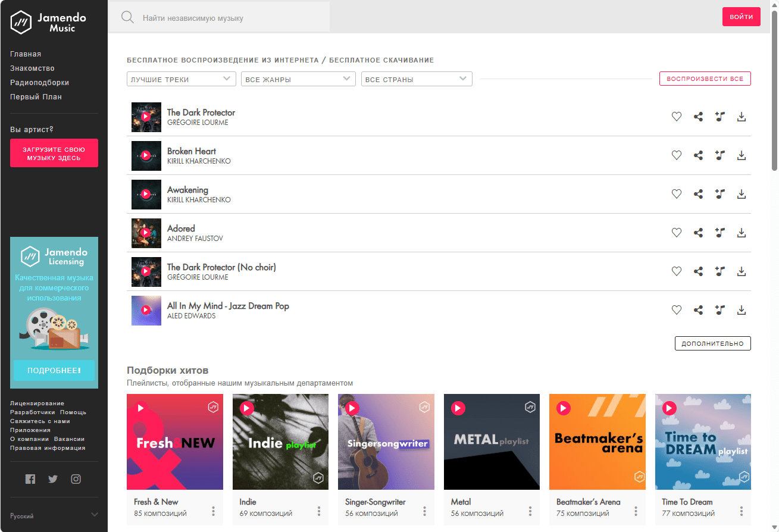Add The Dark Protector to a playlist
Image resolution: width=779 pixels, height=532 pixels.
(x=720, y=117)
